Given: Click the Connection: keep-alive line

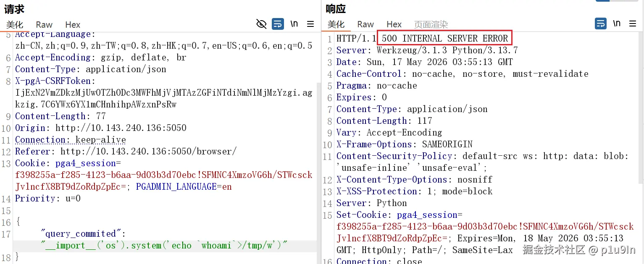Looking at the screenshot, I should point(70,139).
